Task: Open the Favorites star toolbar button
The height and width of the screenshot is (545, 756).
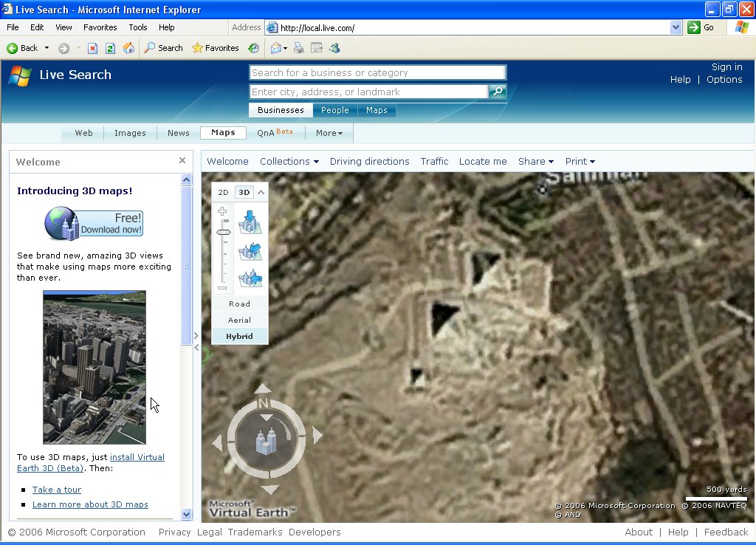Action: point(216,48)
